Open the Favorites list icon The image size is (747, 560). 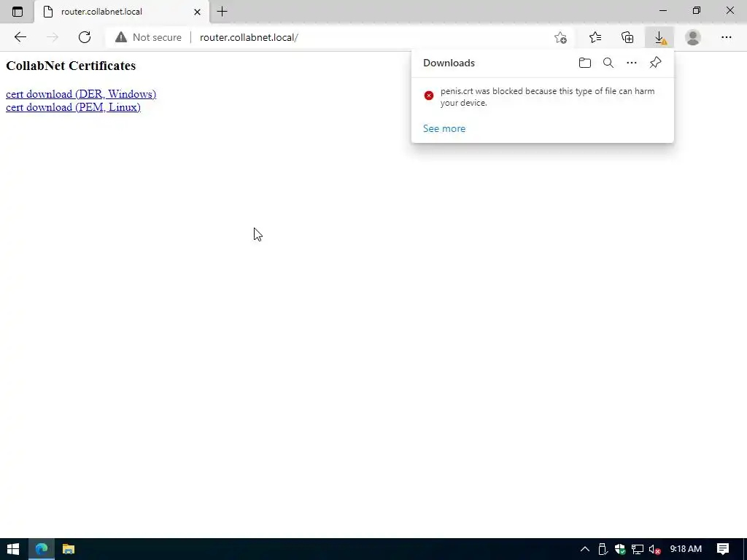[x=595, y=37]
